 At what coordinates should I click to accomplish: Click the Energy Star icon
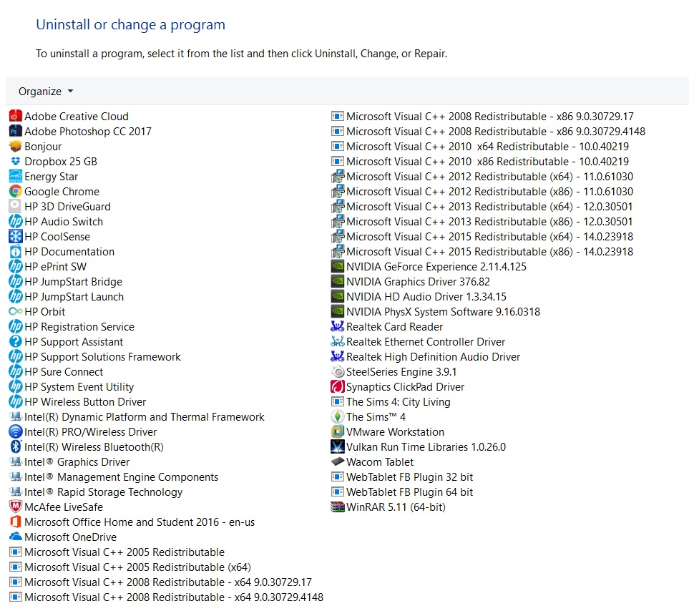[15, 176]
